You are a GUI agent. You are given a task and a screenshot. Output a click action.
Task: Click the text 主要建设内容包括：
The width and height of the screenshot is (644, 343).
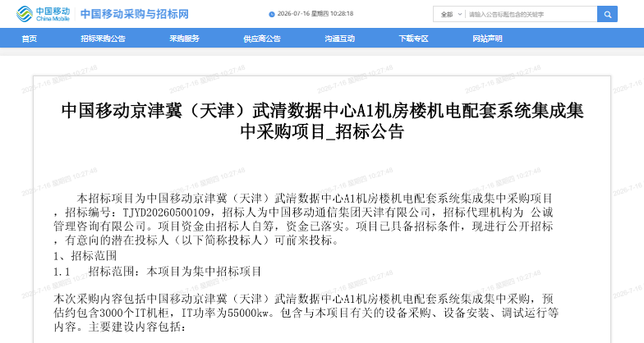137,327
